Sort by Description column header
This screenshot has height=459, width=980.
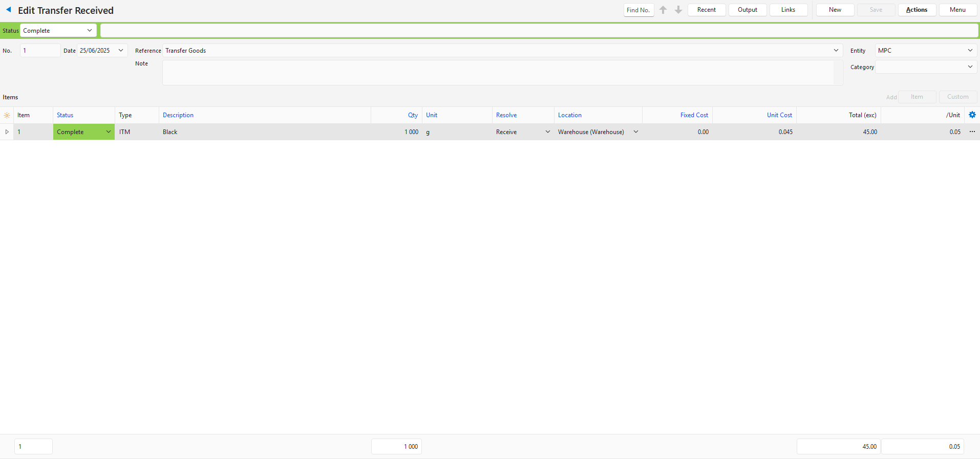coord(178,115)
